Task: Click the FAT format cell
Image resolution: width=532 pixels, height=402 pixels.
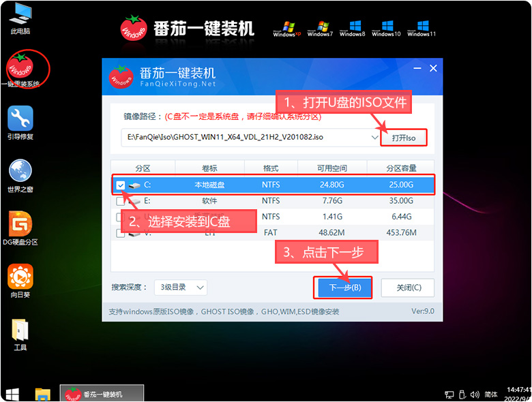Action: pos(270,233)
